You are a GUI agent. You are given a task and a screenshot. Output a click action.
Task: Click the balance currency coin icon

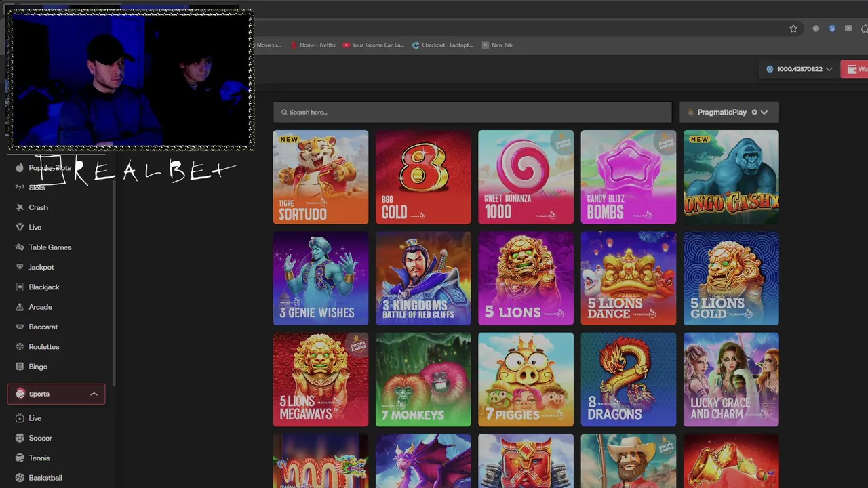(x=770, y=69)
